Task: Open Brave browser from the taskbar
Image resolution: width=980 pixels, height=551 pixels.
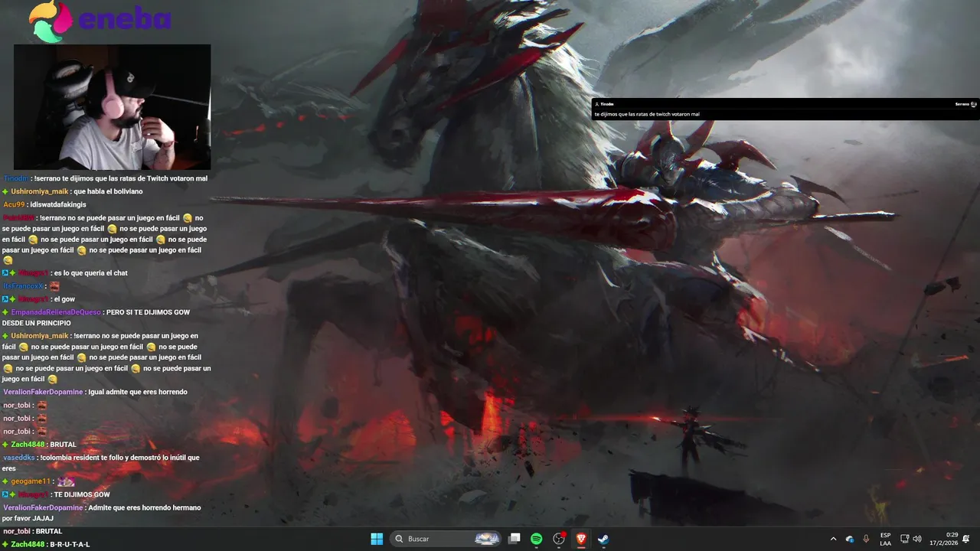Action: [x=581, y=539]
